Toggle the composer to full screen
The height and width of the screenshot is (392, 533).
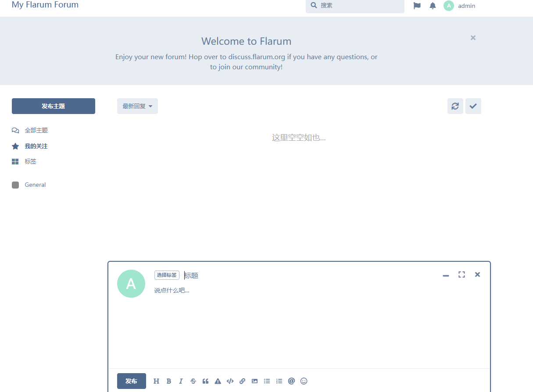461,274
